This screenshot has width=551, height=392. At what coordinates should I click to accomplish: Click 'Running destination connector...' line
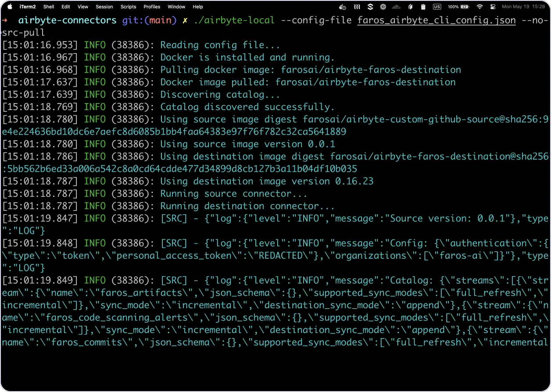pos(247,206)
